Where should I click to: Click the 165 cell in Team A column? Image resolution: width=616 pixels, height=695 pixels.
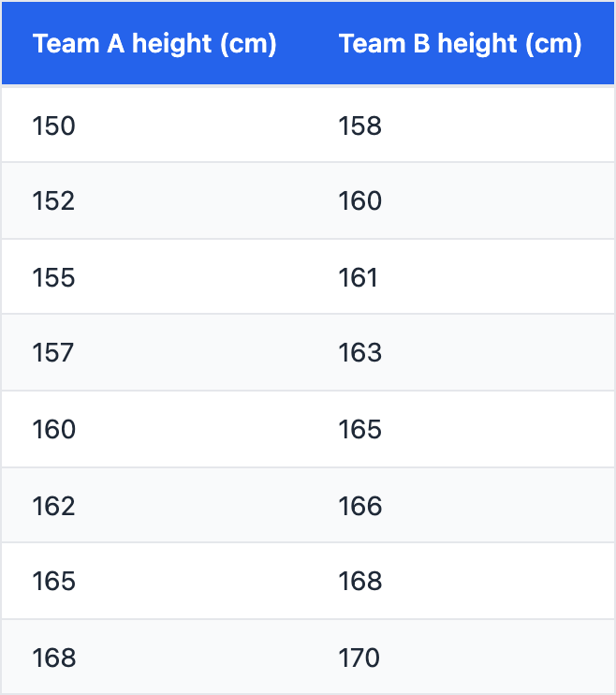coord(53,582)
